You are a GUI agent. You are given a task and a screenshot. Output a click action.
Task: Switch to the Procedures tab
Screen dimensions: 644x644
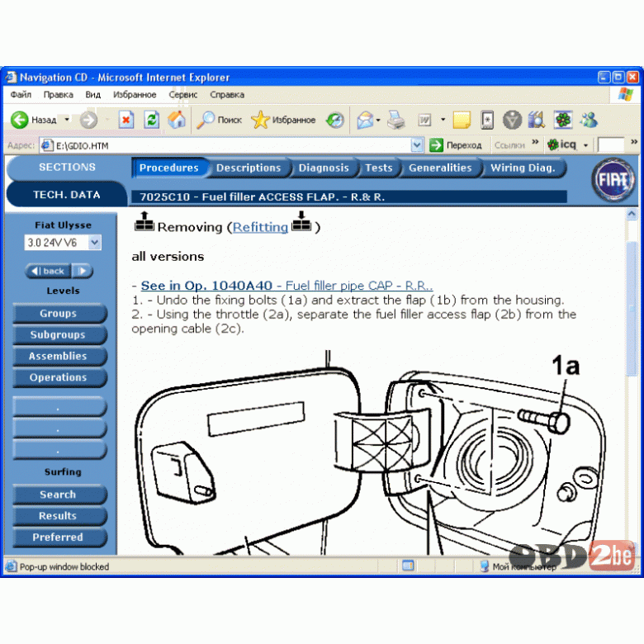coord(168,168)
